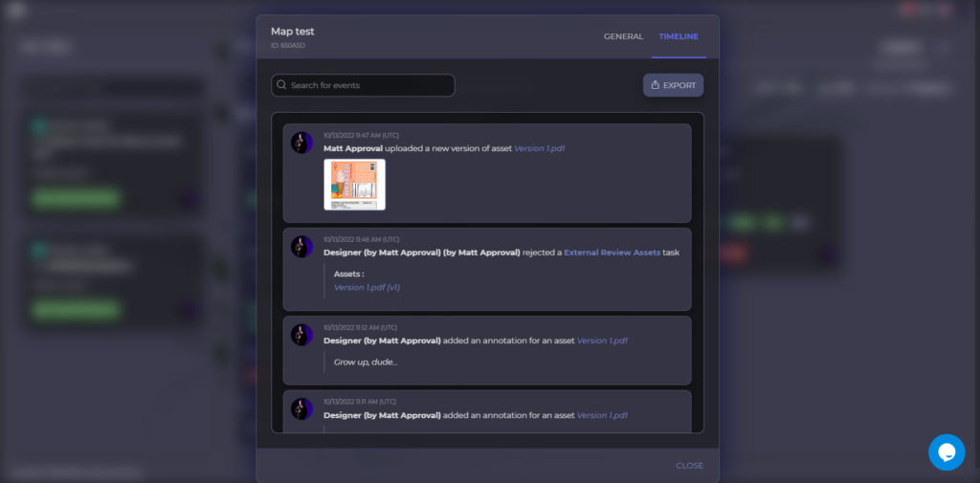The width and height of the screenshot is (980, 483).
Task: Click Designer avatar on rejected task event
Action: [x=301, y=247]
